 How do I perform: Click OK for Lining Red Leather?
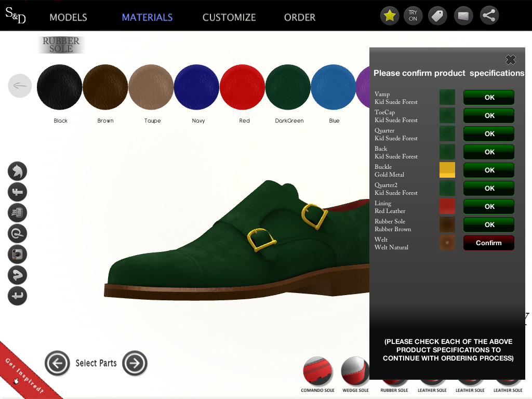click(489, 207)
